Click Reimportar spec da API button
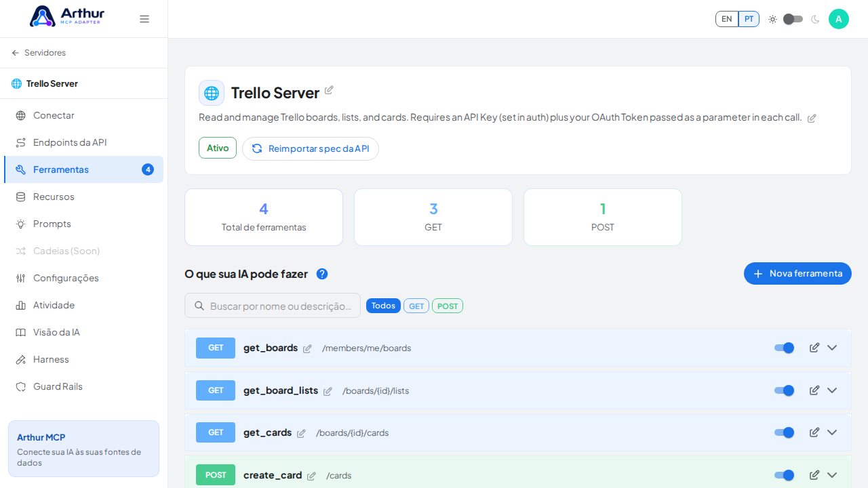This screenshot has width=868, height=488. point(311,148)
